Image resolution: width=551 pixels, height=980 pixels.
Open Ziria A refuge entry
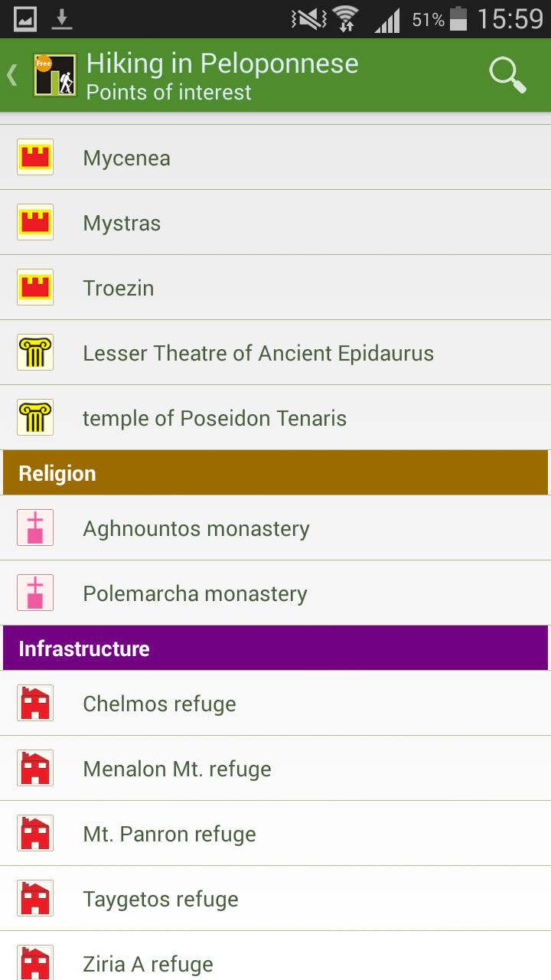(148, 963)
